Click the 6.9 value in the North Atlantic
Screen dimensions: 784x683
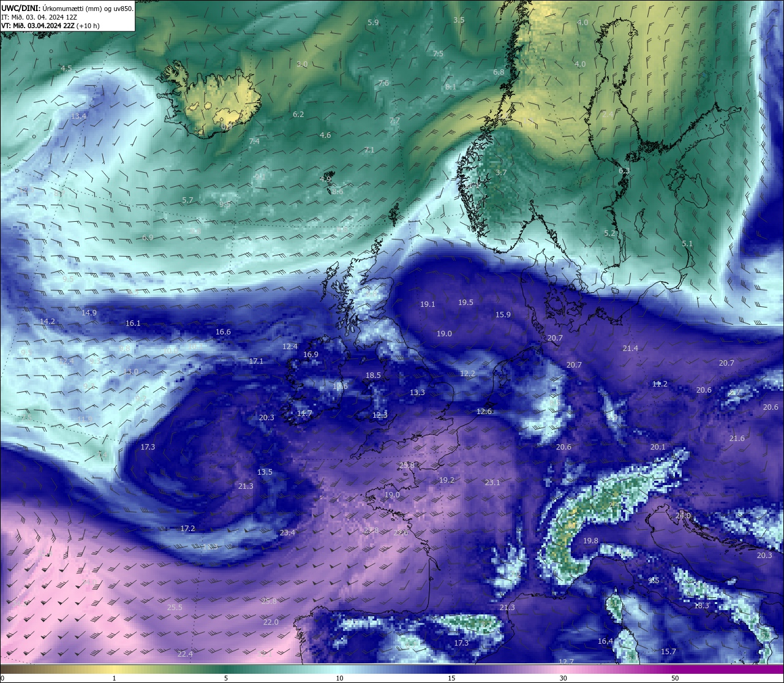click(148, 237)
